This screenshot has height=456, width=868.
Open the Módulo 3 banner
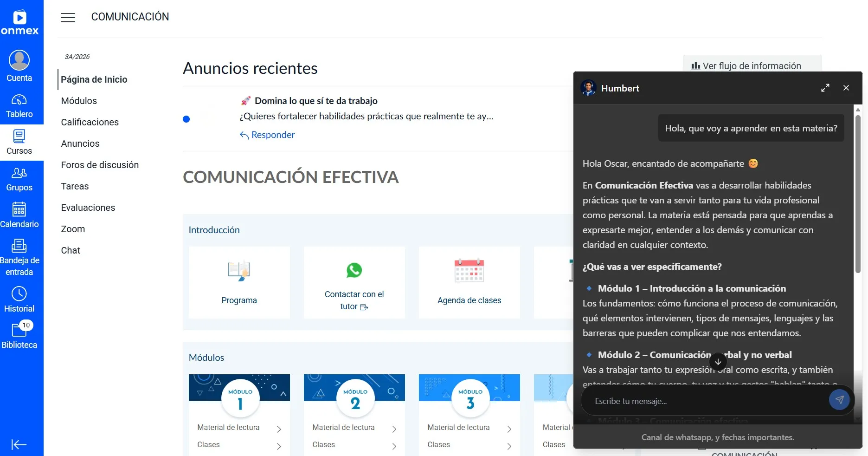(469, 388)
